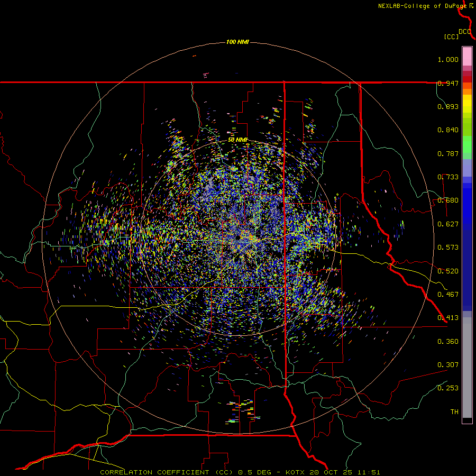Select the 0.947 legend value

tap(448, 83)
